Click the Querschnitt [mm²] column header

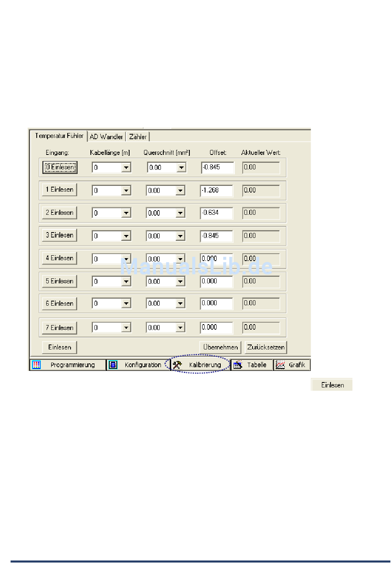coord(167,153)
